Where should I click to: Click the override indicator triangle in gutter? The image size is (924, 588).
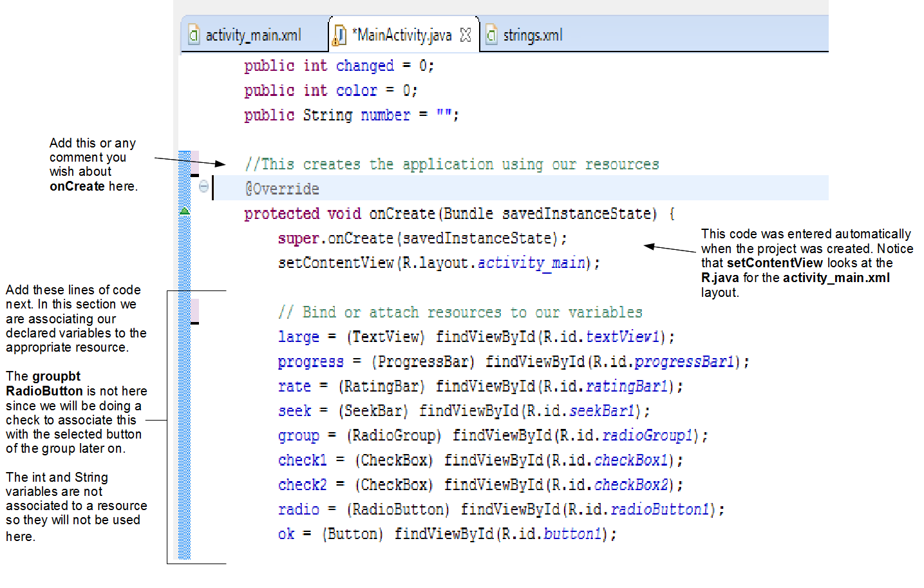pos(185,211)
